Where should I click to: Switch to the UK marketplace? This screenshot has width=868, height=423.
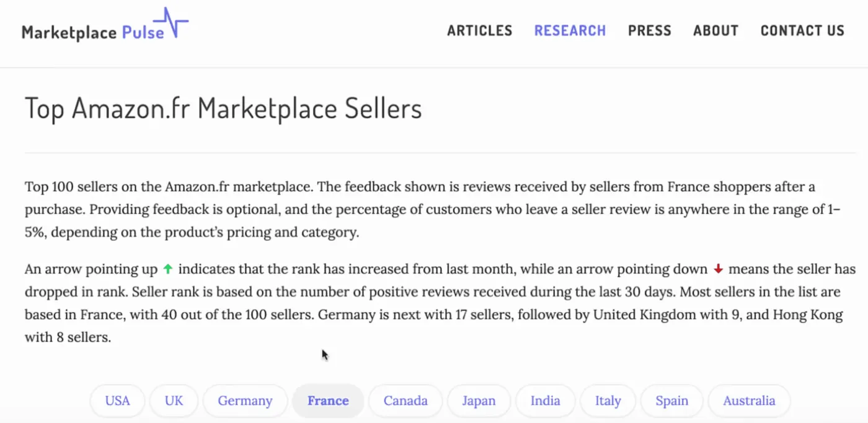[x=174, y=401]
